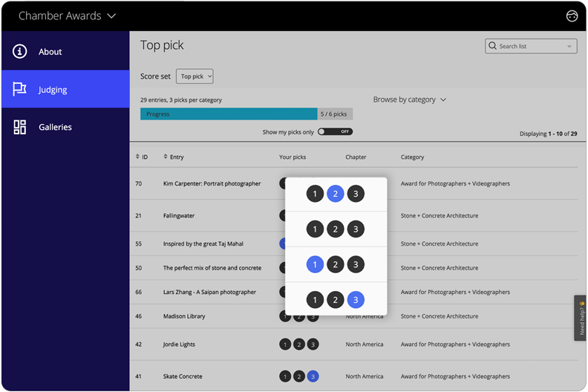This screenshot has width=588, height=392.
Task: Select pick 2 for Skate Concrete
Action: click(299, 376)
